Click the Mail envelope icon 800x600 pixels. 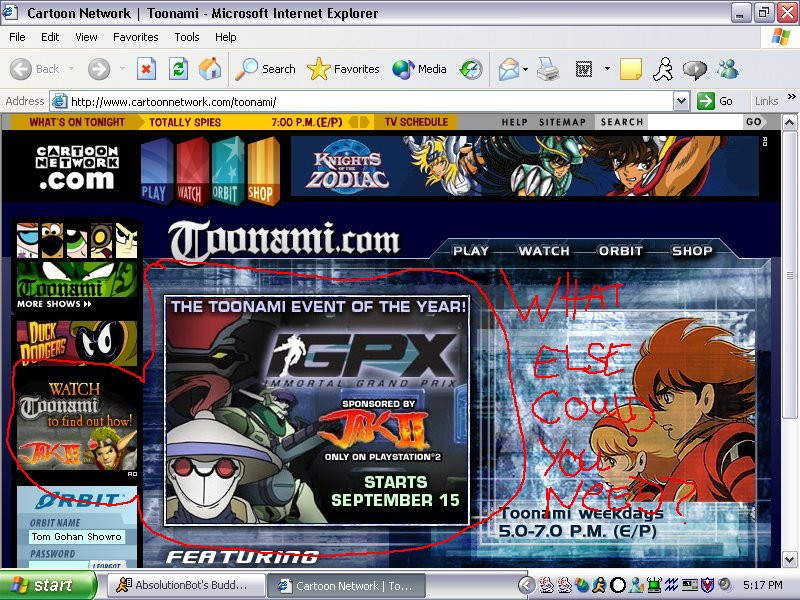pyautogui.click(x=509, y=69)
